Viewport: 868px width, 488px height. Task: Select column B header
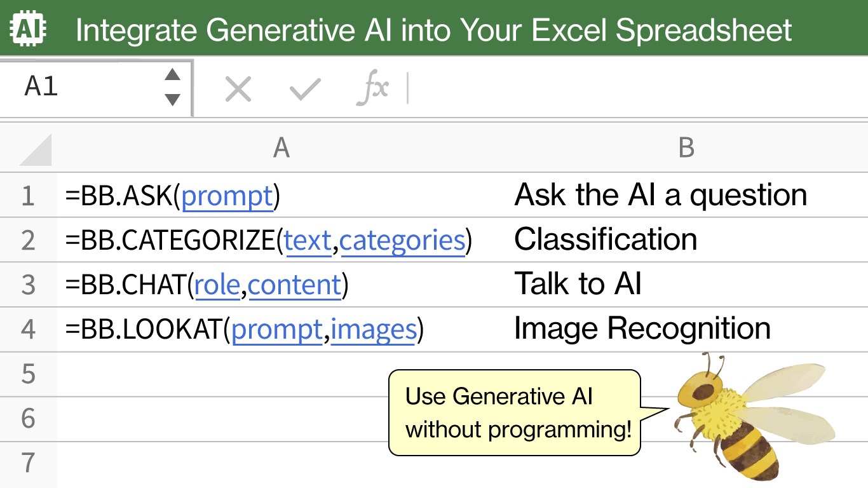point(686,148)
